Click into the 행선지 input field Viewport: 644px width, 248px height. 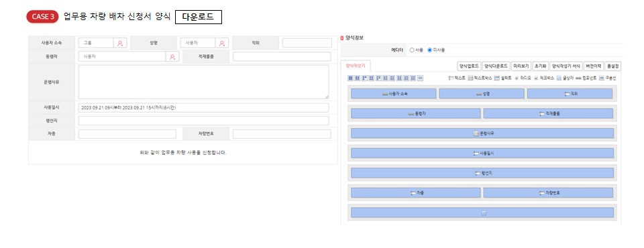pos(204,121)
